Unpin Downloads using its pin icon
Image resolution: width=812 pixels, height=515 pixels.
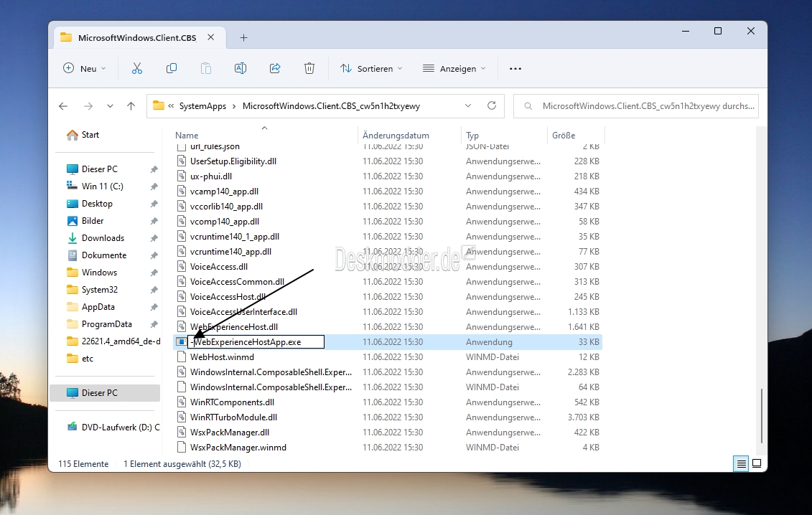tap(154, 238)
